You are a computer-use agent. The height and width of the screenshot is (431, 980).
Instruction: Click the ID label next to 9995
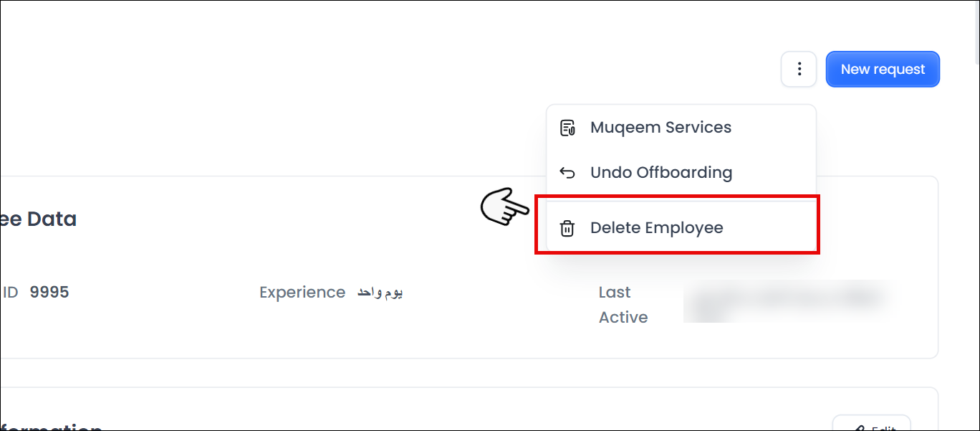point(11,293)
